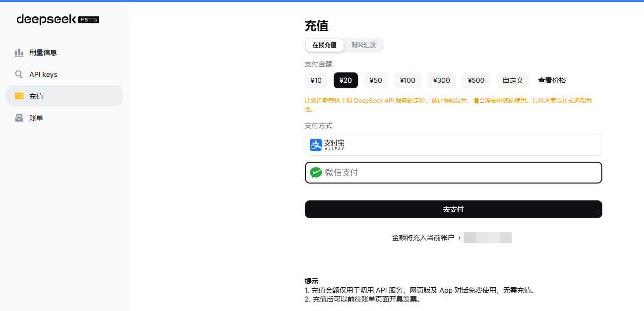
Task: Switch to the 对公汇款 tab
Action: 363,45
